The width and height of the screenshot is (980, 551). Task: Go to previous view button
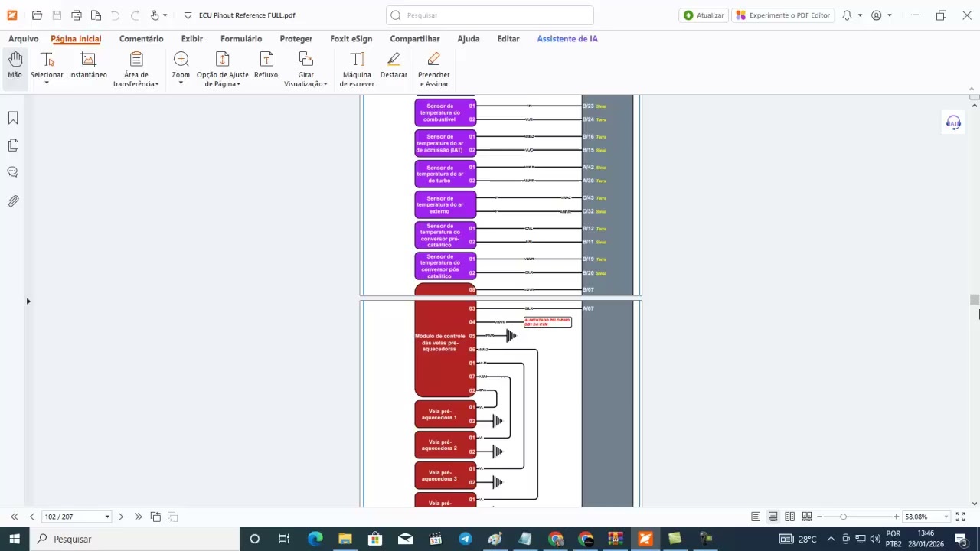point(155,517)
